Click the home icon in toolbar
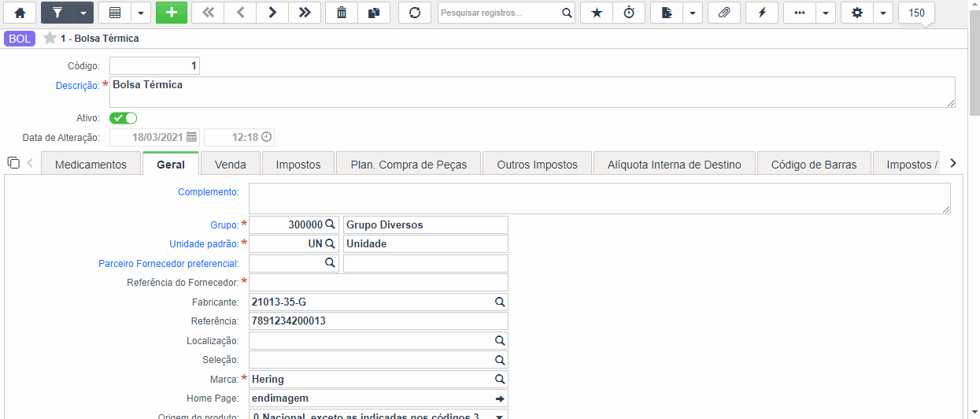 point(20,13)
